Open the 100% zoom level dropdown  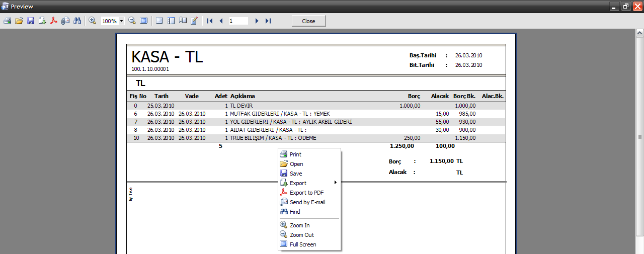122,21
